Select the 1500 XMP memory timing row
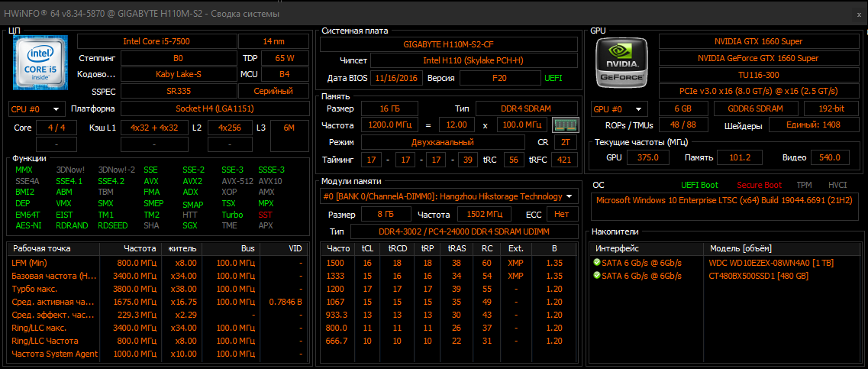This screenshot has height=369, width=868. pos(449,263)
